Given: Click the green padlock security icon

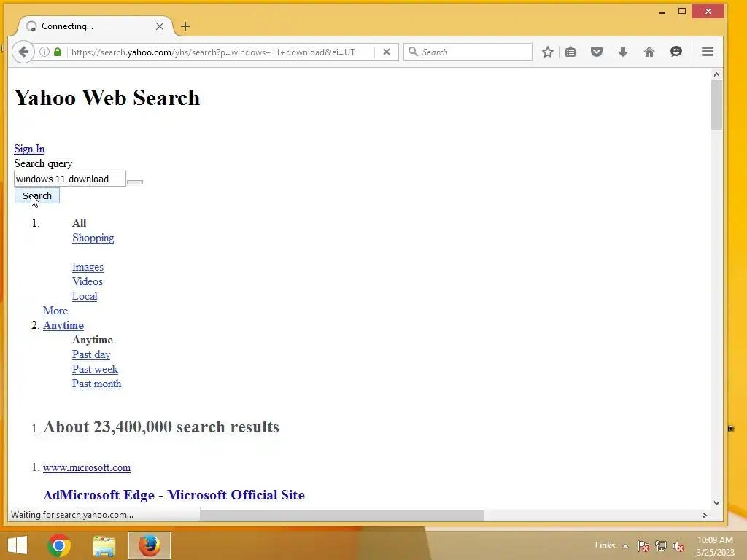Looking at the screenshot, I should pos(58,52).
